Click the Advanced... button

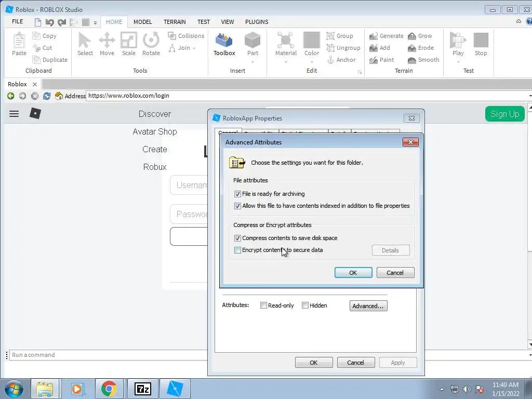368,305
